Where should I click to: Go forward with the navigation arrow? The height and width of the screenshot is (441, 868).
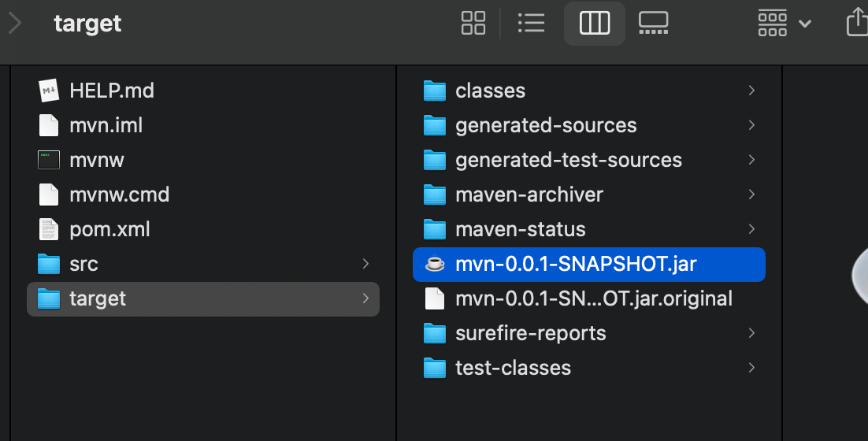pos(15,24)
